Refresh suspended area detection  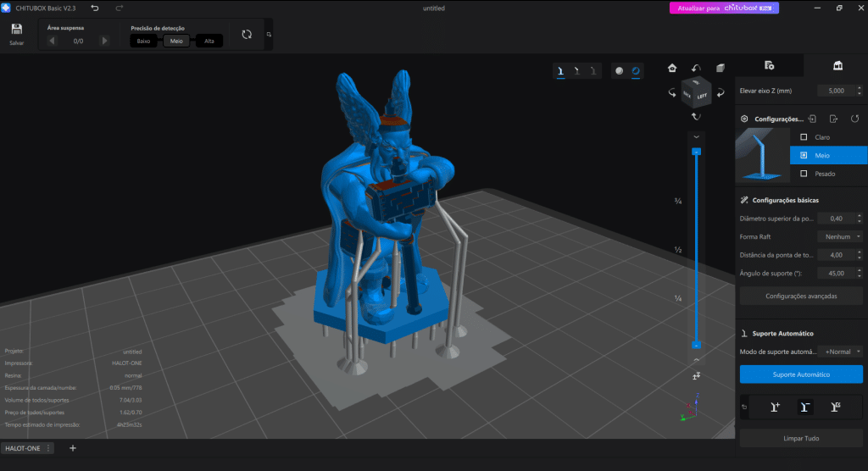coord(247,35)
